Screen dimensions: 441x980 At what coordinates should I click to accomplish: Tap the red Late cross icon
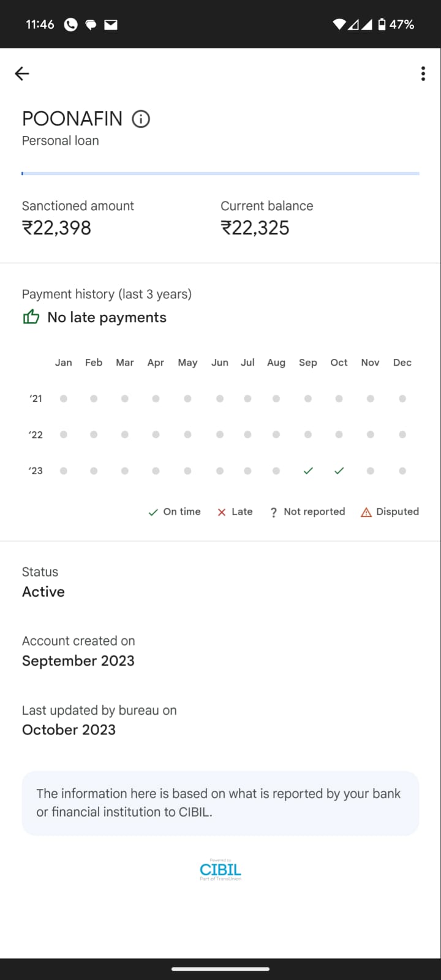coord(222,512)
